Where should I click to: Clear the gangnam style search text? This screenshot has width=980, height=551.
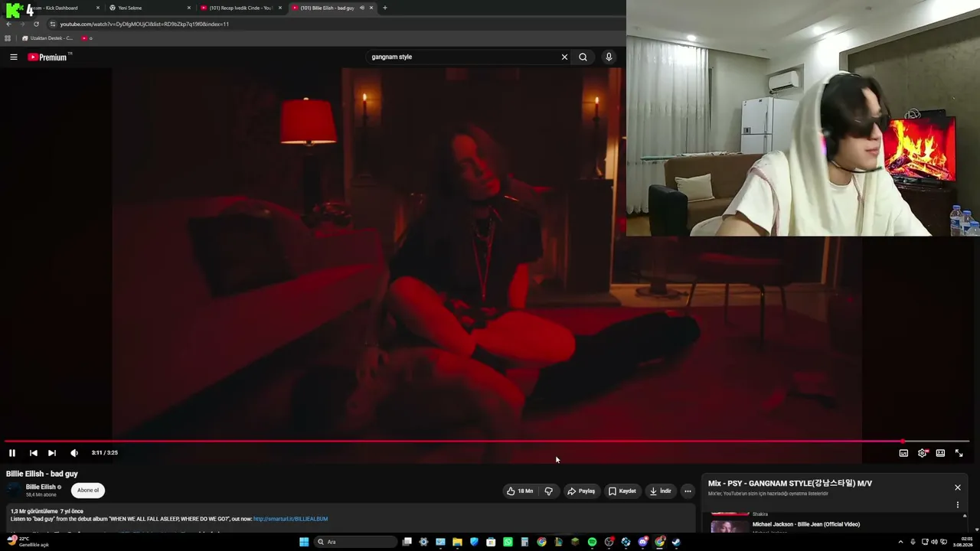(x=564, y=57)
